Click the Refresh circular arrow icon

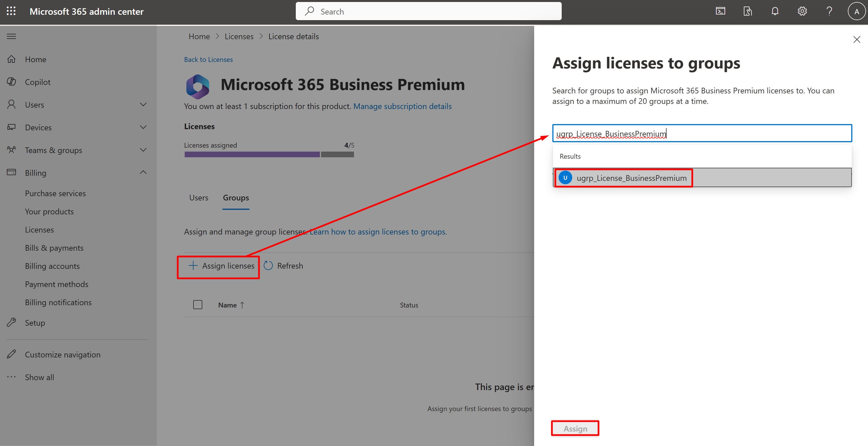coord(268,265)
